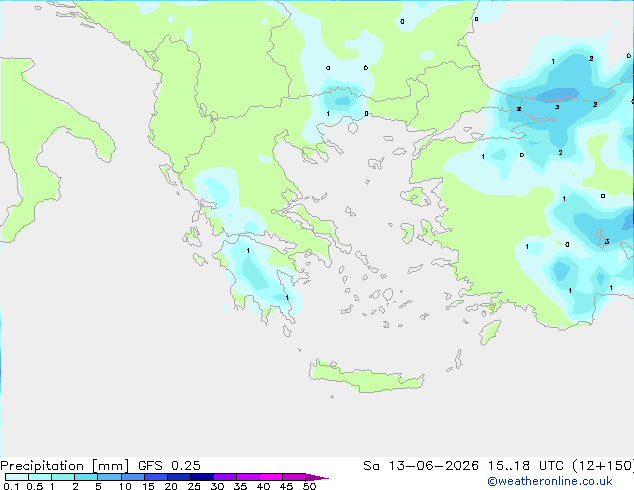The height and width of the screenshot is (490, 634).
Task: Click the '25' legend tick label
Action: 194,486
